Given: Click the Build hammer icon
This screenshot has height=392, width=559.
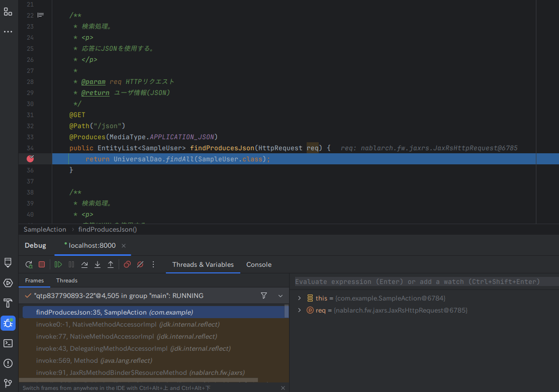Looking at the screenshot, I should 8,303.
